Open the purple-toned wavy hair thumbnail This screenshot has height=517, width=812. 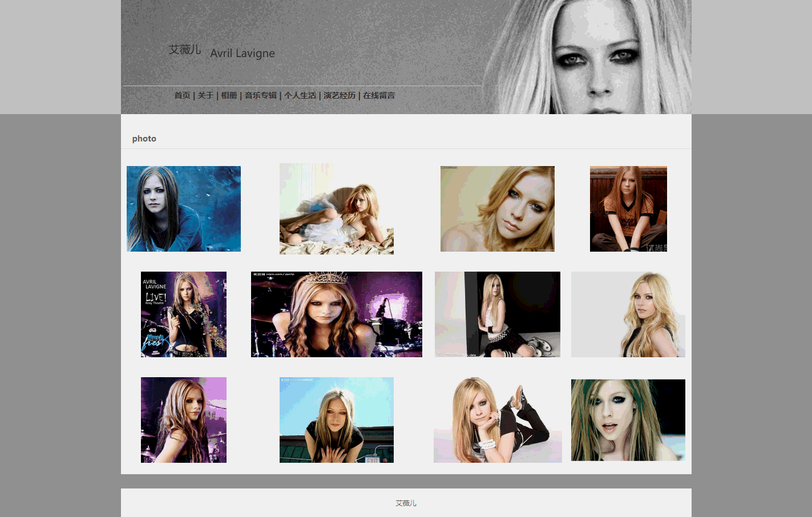coord(184,420)
